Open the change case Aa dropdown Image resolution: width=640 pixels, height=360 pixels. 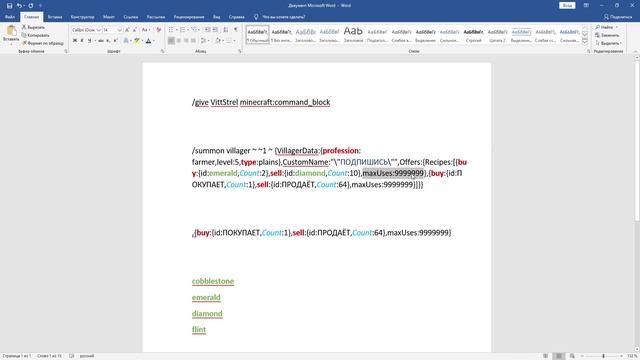146,30
